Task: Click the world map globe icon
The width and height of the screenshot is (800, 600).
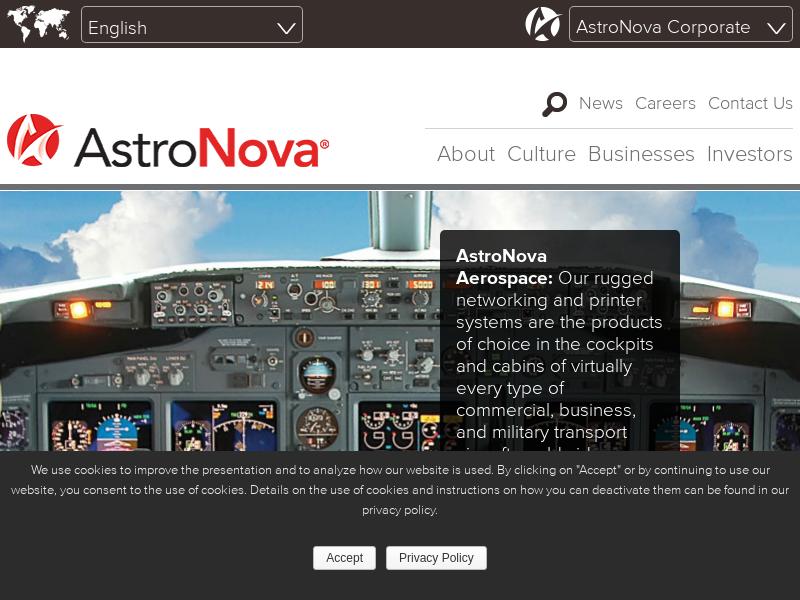Action: click(x=38, y=24)
